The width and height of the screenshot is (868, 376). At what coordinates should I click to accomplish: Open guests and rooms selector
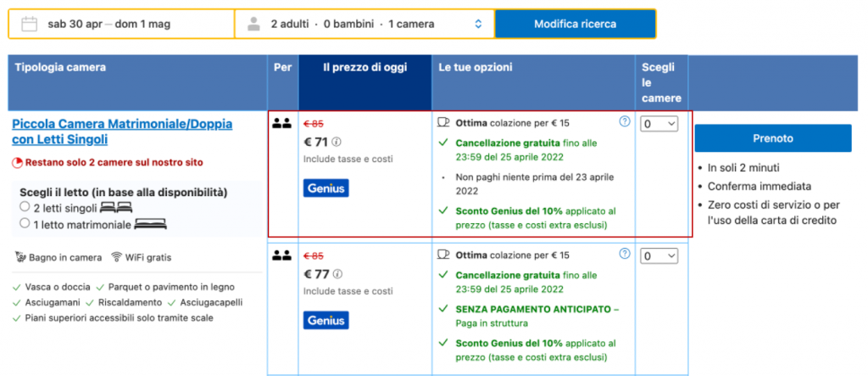tap(364, 24)
